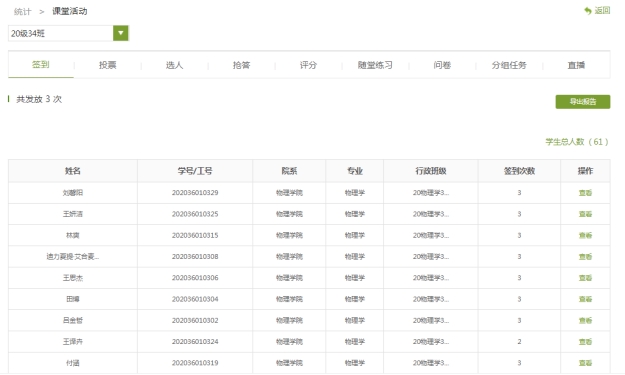Click the 签到次数 column header
The width and height of the screenshot is (625, 375).
(519, 171)
